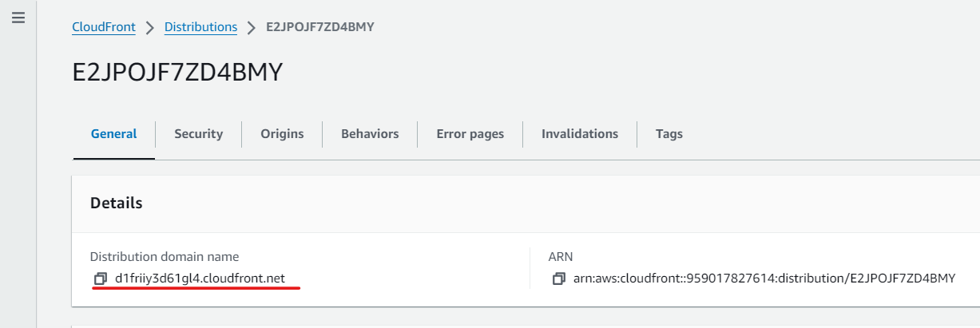Open the Error pages tab
Viewport: 980px width, 328px height.
point(470,134)
